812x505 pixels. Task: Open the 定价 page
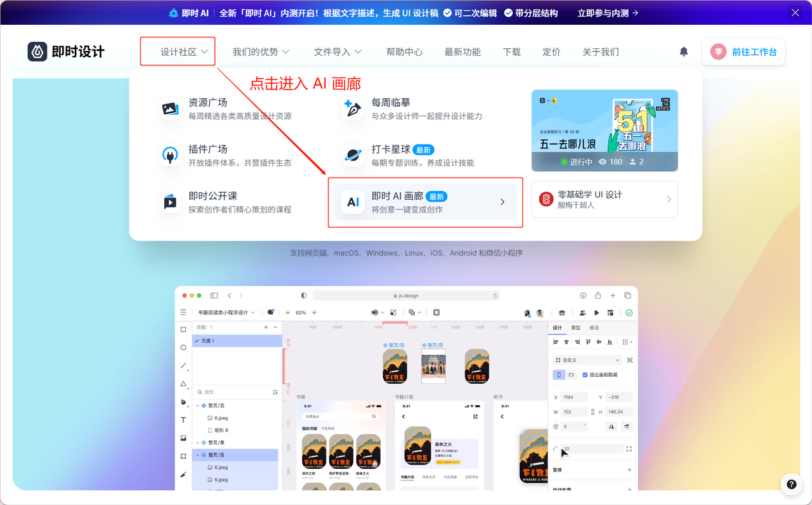552,52
